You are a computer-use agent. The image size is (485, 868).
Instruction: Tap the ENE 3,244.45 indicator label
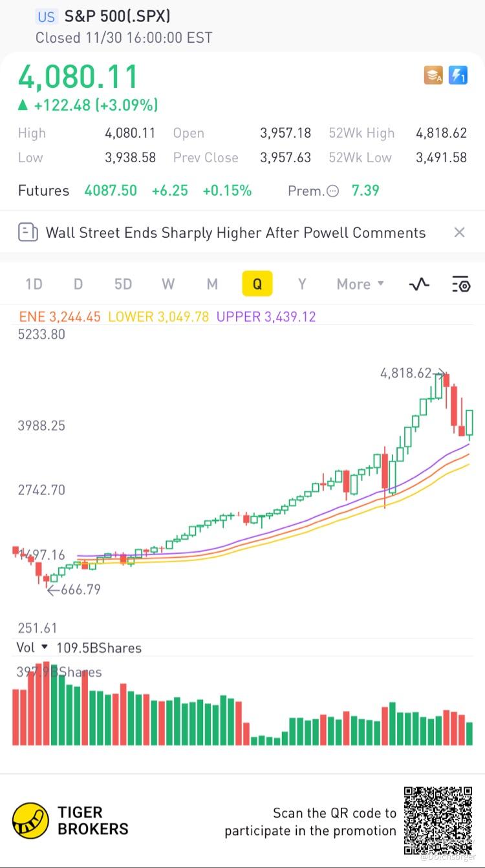59,317
